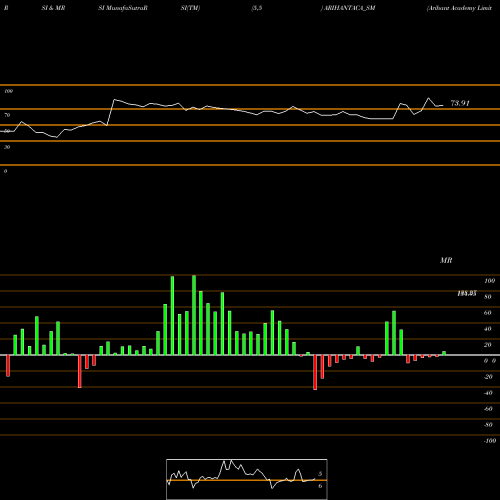500x500 pixels.
Task: Click the '(5,5' parameter text in header
Action: (x=257, y=8)
